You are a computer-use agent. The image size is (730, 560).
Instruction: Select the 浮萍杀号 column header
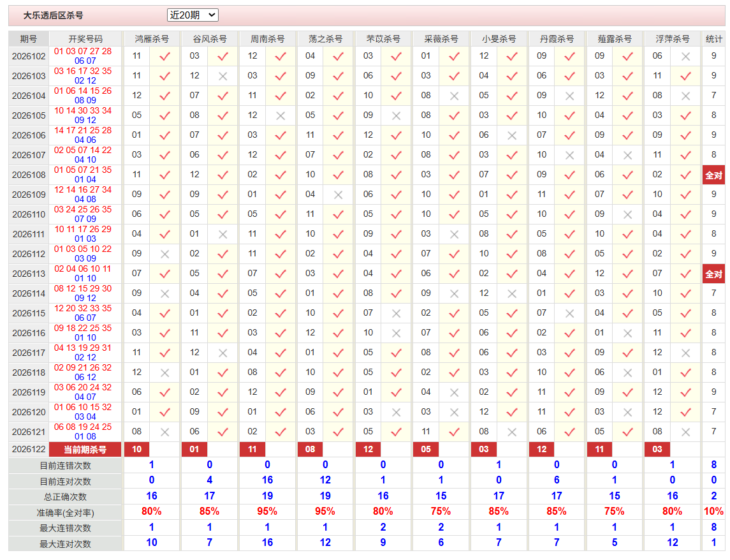[672, 39]
